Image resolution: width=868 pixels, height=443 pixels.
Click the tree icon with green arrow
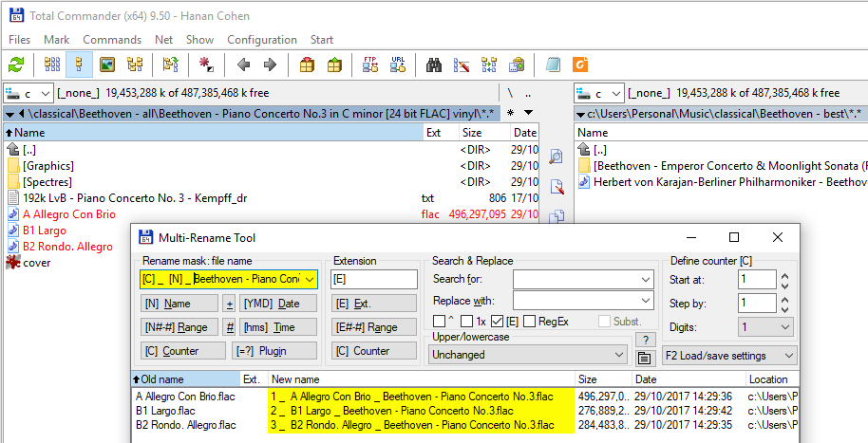point(171,65)
